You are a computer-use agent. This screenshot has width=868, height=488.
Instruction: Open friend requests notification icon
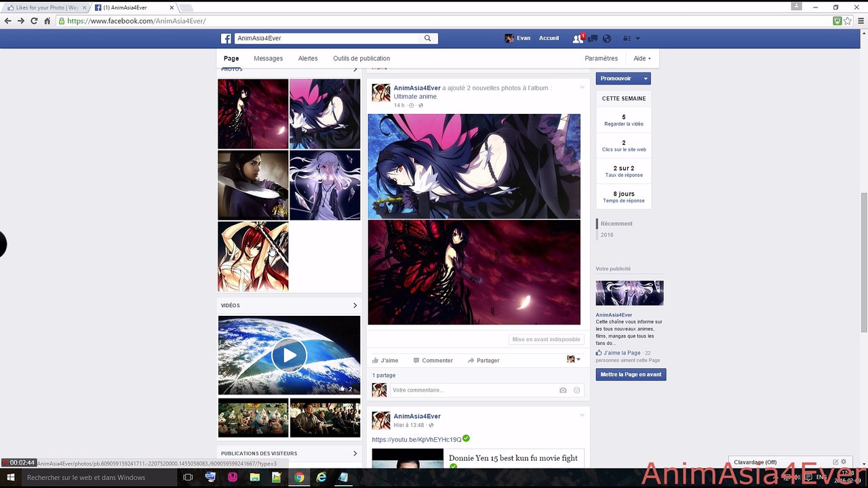578,39
